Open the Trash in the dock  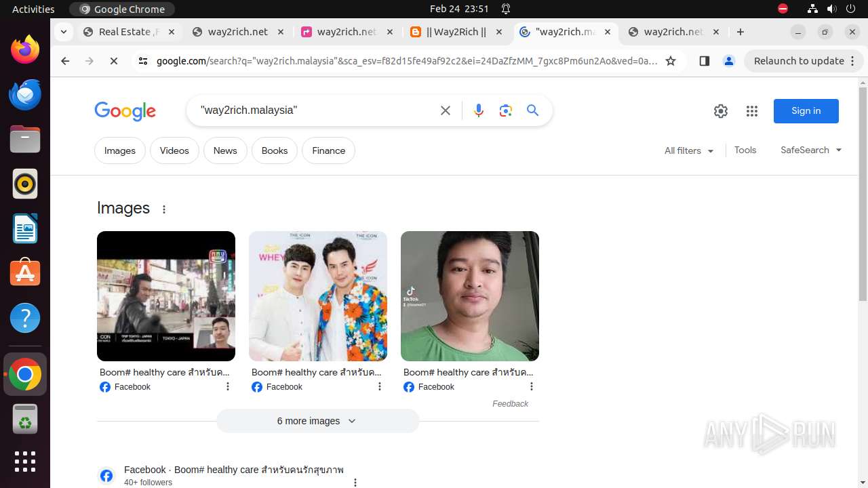tap(25, 420)
